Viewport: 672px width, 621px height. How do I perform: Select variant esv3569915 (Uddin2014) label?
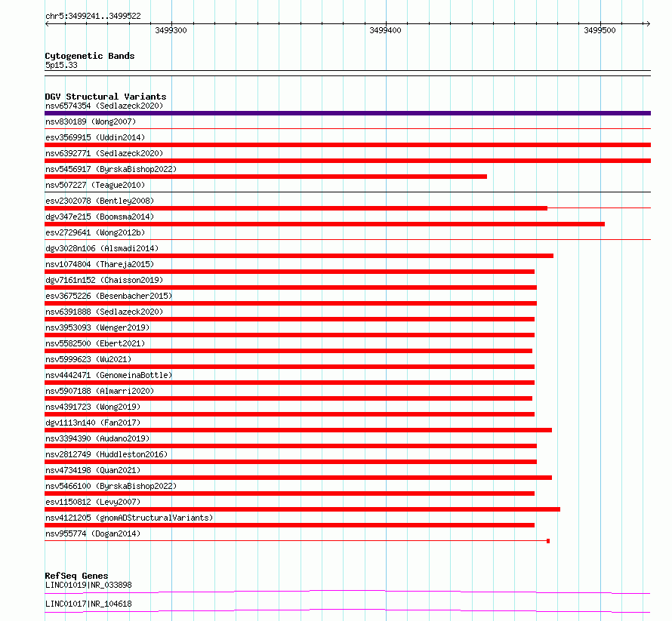pos(95,137)
